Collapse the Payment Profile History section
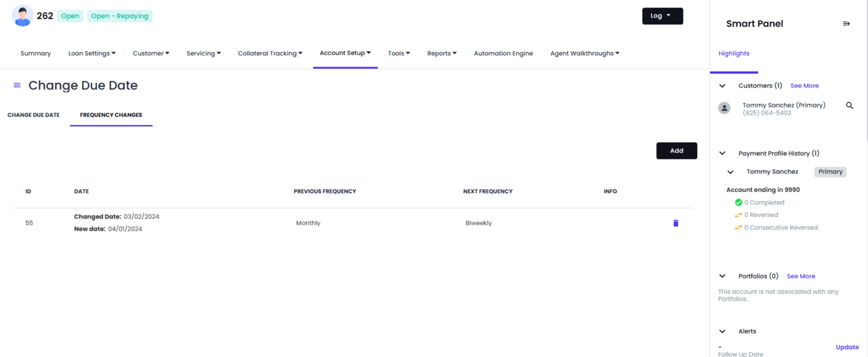868x357 pixels. (x=722, y=153)
